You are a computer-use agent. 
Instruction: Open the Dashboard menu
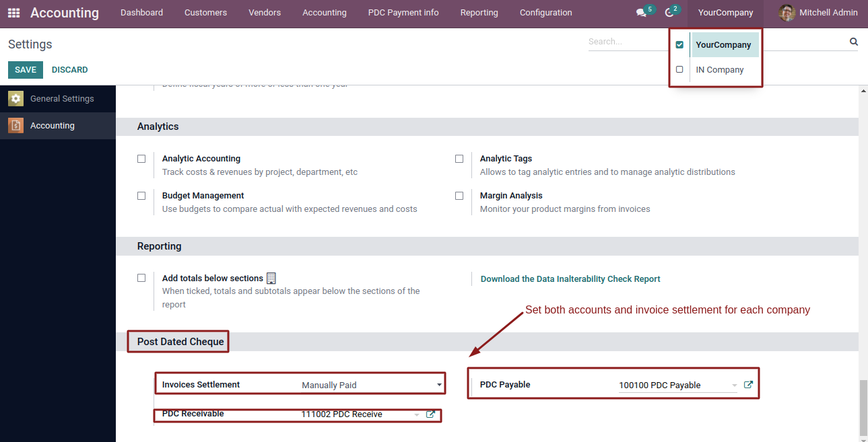(x=141, y=13)
